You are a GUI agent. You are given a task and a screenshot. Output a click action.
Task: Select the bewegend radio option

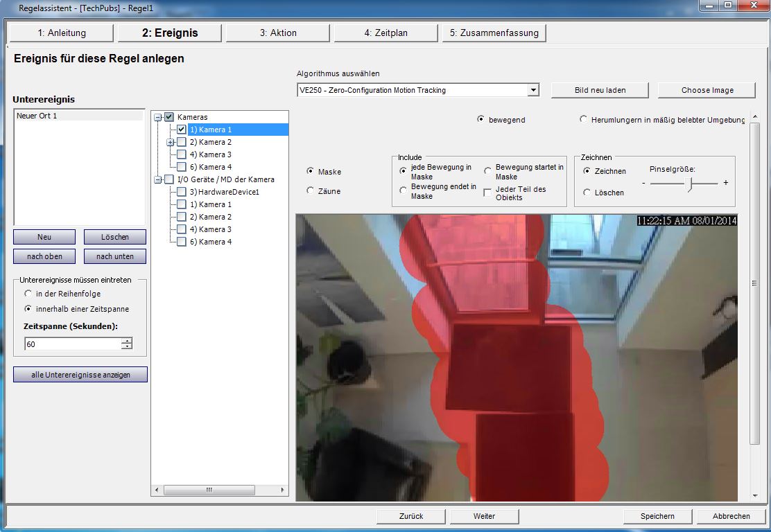tap(480, 119)
